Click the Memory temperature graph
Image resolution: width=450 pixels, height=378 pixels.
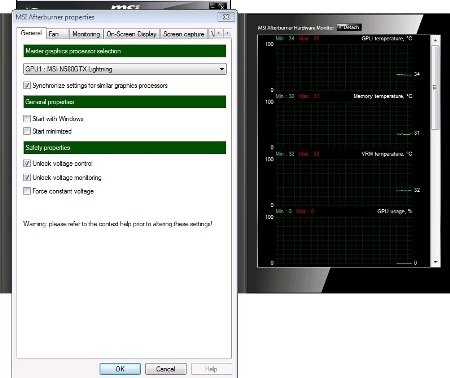[343, 124]
